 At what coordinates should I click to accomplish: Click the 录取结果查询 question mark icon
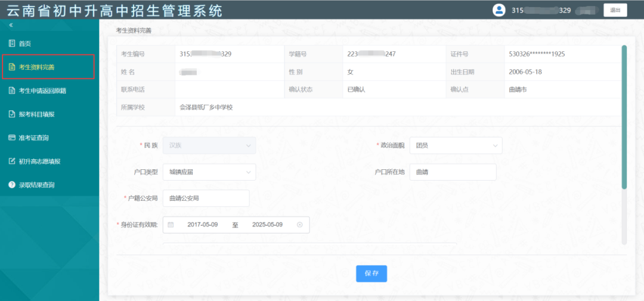coord(12,185)
